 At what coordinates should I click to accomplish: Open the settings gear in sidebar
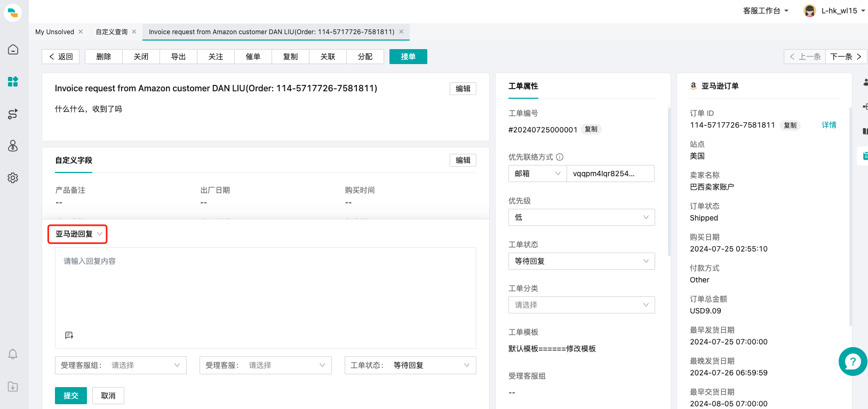pos(13,178)
